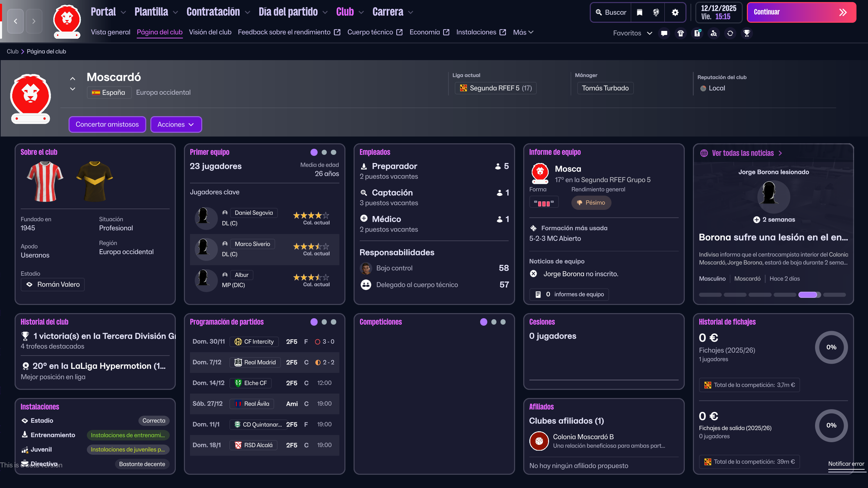Open the bookmarks icon in top bar
Viewport: 868px width, 488px height.
[640, 13]
